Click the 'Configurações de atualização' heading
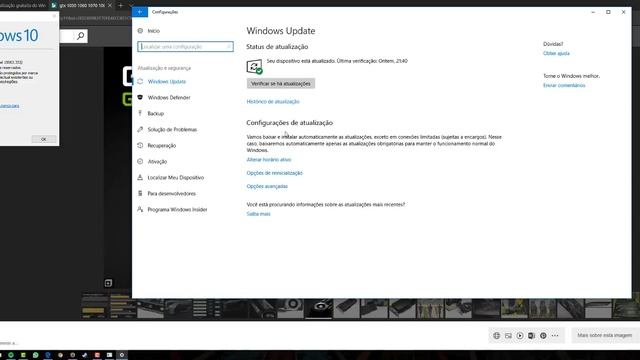Image resolution: width=640 pixels, height=360 pixels. 289,123
